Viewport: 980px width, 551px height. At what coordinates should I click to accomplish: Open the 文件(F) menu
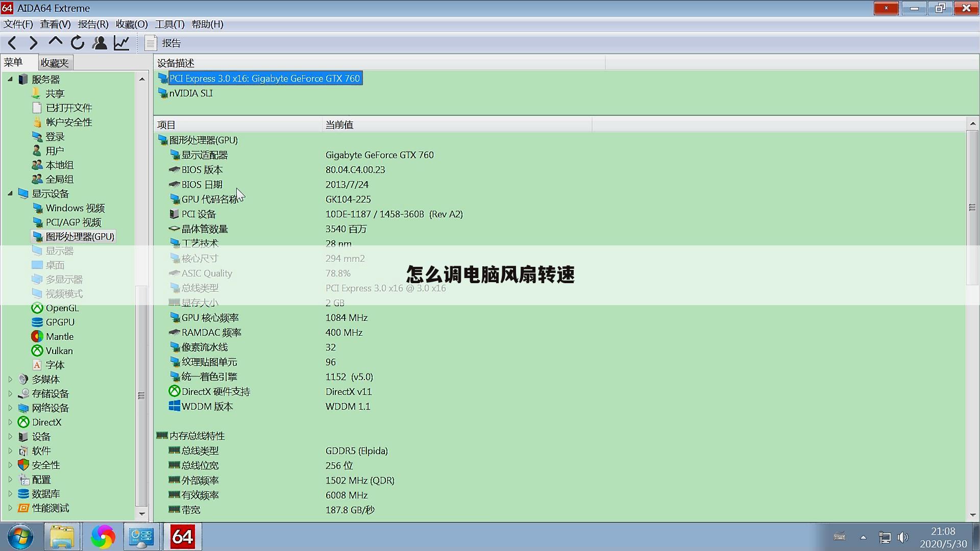tap(18, 24)
